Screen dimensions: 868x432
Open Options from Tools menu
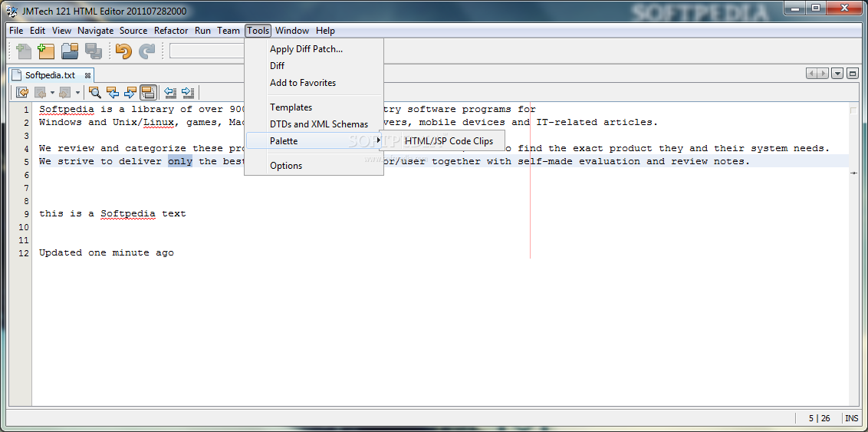(x=314, y=166)
